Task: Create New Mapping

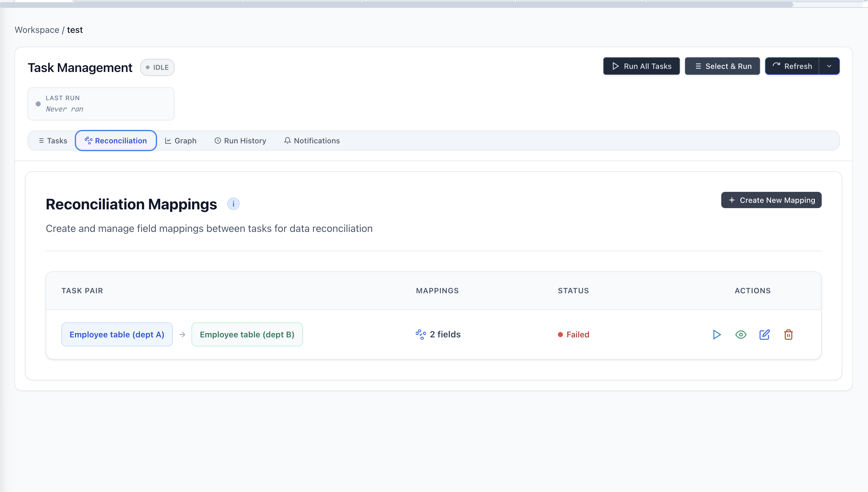Action: click(x=771, y=200)
